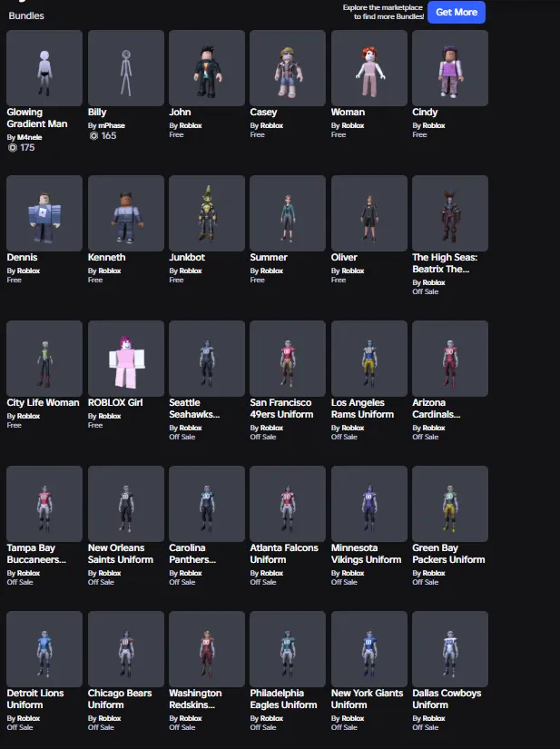Visit creator M4nele's profile link
560x749 pixels.
click(30, 137)
